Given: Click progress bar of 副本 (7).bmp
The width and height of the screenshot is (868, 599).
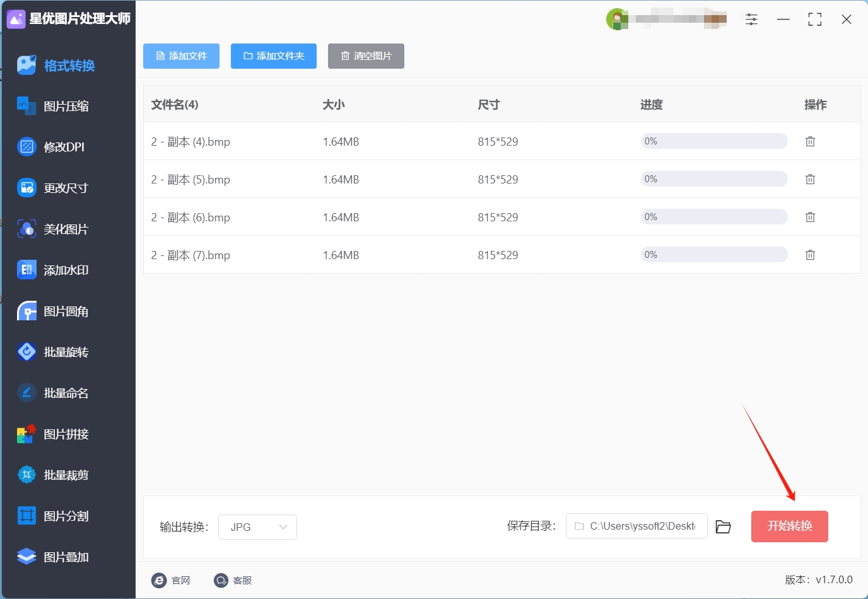Looking at the screenshot, I should point(714,255).
